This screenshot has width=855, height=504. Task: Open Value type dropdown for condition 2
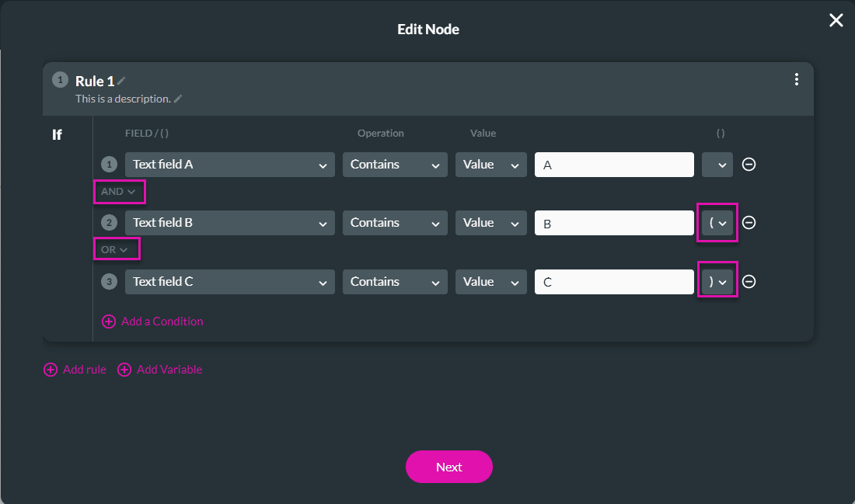[x=490, y=223]
